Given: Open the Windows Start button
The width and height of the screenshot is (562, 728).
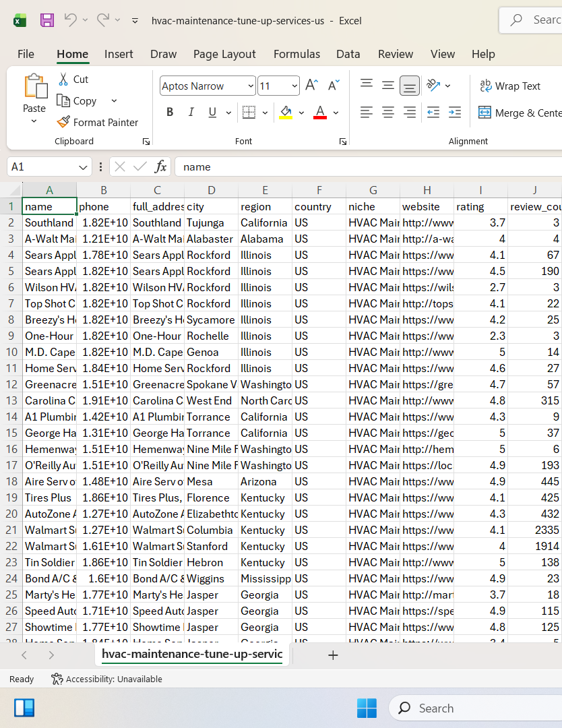Looking at the screenshot, I should pos(367,708).
